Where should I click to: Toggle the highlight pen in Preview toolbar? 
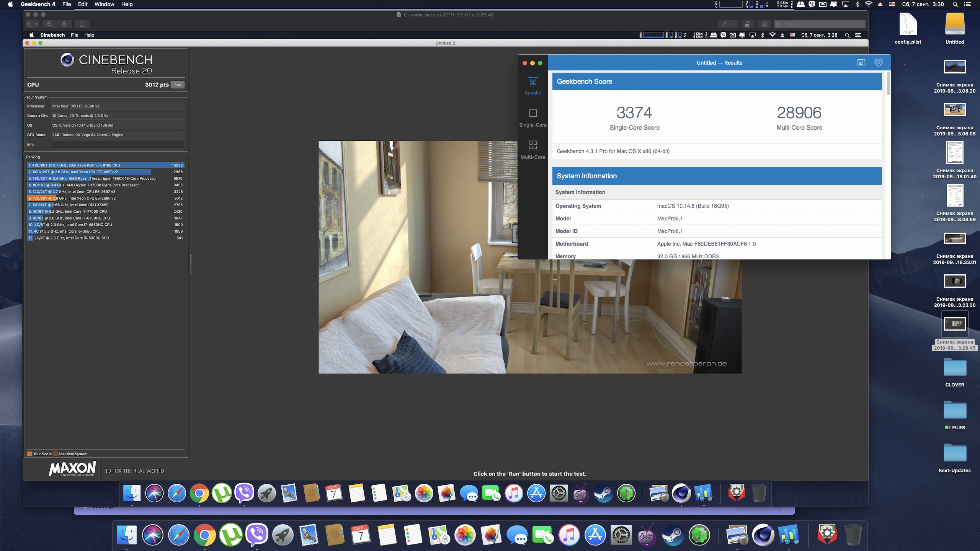click(x=724, y=24)
